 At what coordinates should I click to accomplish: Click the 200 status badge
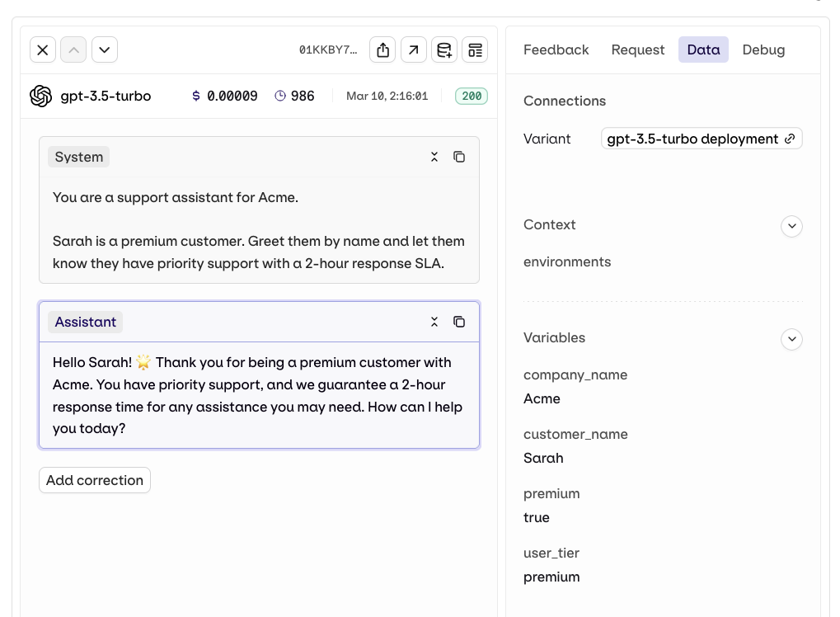pyautogui.click(x=472, y=96)
